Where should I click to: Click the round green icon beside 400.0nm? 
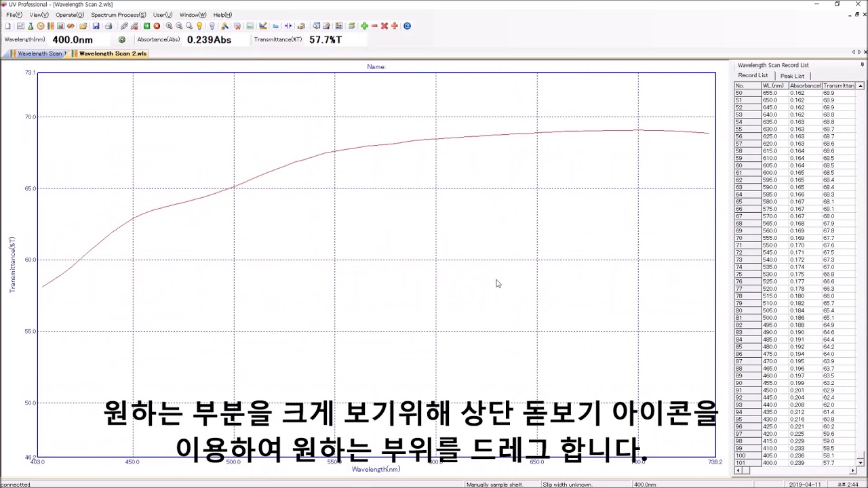122,39
